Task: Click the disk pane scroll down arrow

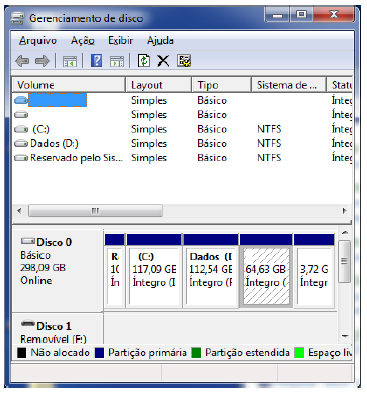Action: (345, 336)
